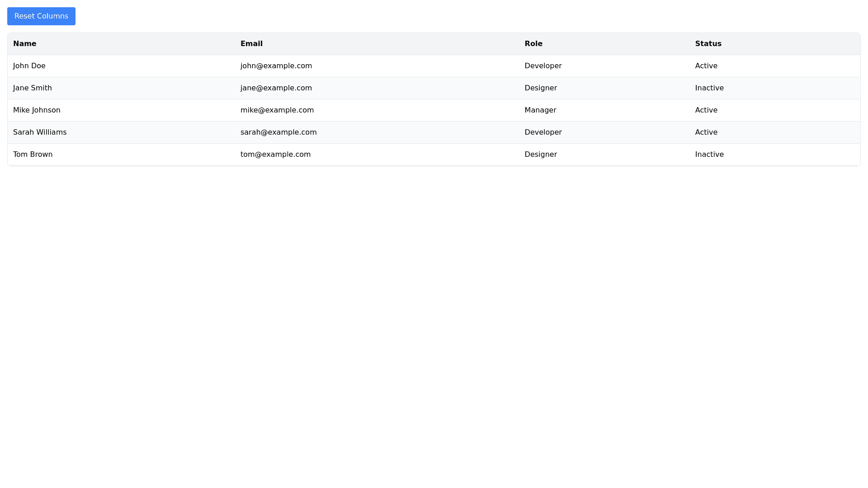Click Jane Smith's Inactive status cell
Screen dimensions: 868x488
pyautogui.click(x=709, y=88)
